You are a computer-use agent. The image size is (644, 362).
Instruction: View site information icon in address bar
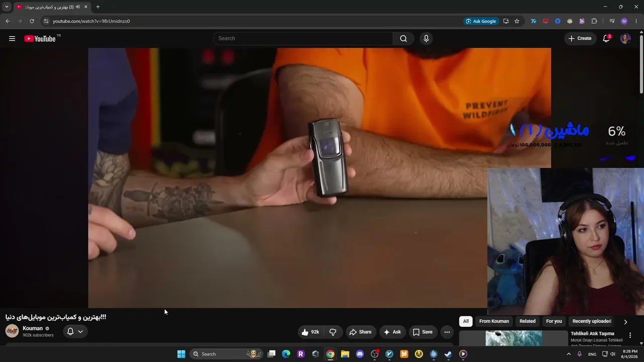(x=46, y=21)
